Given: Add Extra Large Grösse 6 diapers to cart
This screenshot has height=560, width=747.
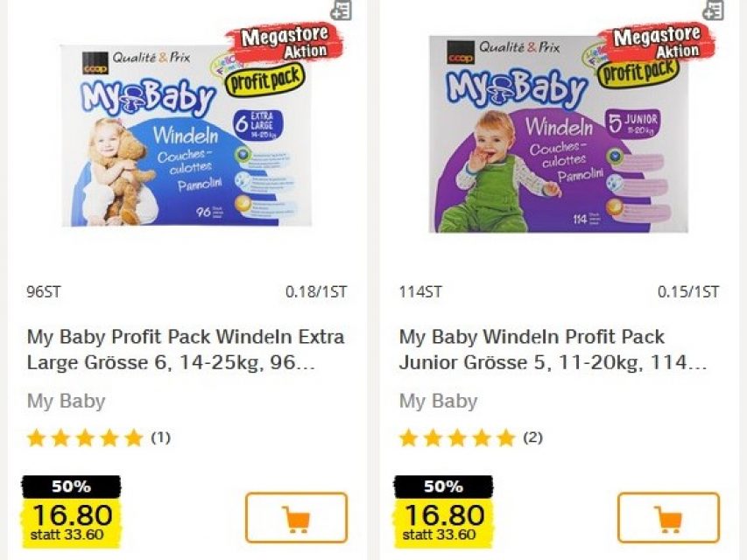Looking at the screenshot, I should [296, 518].
